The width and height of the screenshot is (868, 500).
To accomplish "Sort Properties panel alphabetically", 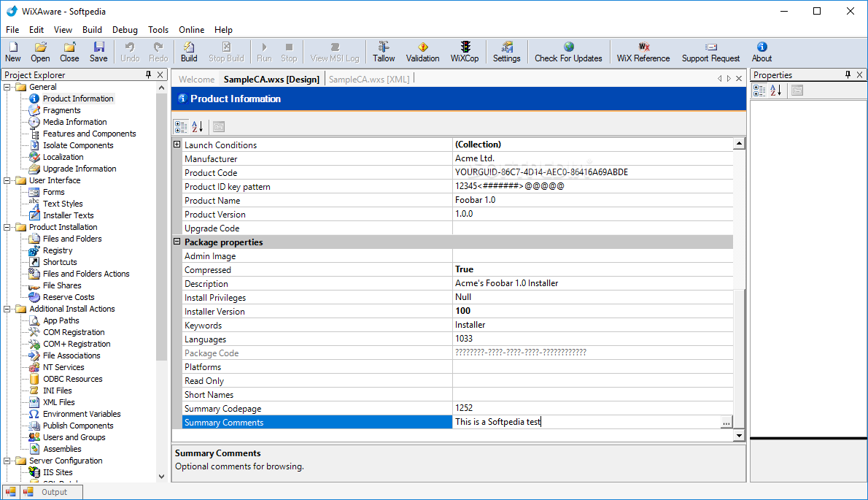I will point(776,91).
